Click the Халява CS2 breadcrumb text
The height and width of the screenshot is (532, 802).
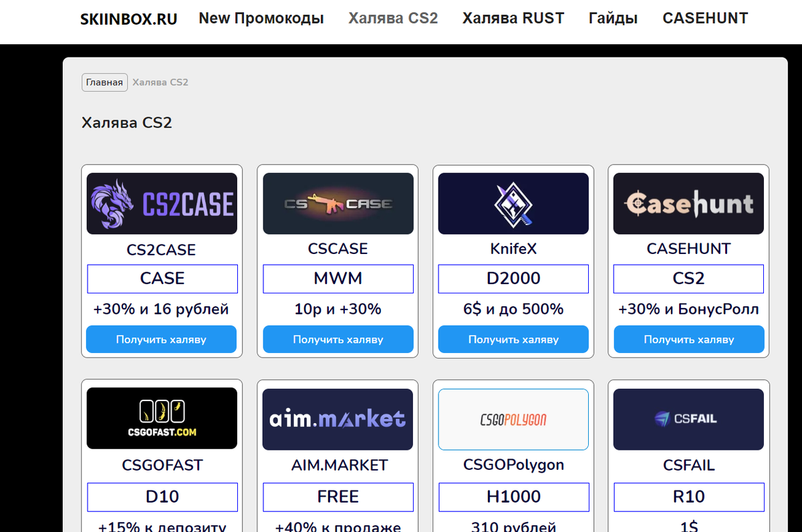pyautogui.click(x=160, y=82)
